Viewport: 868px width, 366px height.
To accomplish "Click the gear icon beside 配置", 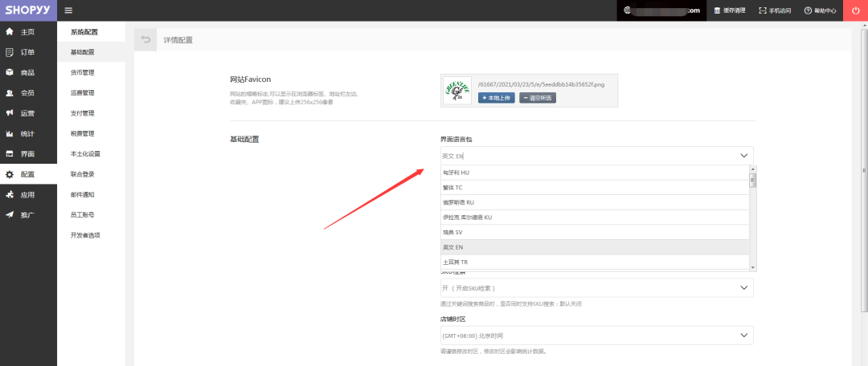I will (10, 174).
